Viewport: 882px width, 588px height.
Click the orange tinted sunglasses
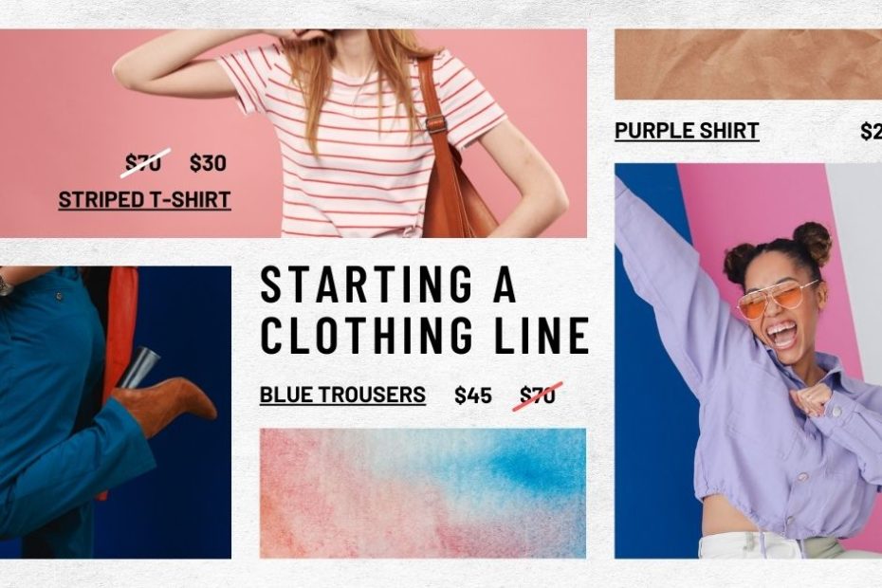click(779, 300)
